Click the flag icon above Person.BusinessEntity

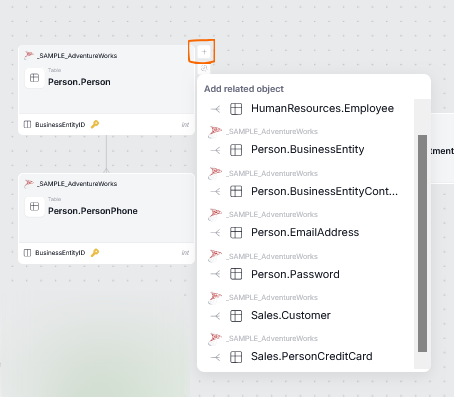pyautogui.click(x=215, y=132)
